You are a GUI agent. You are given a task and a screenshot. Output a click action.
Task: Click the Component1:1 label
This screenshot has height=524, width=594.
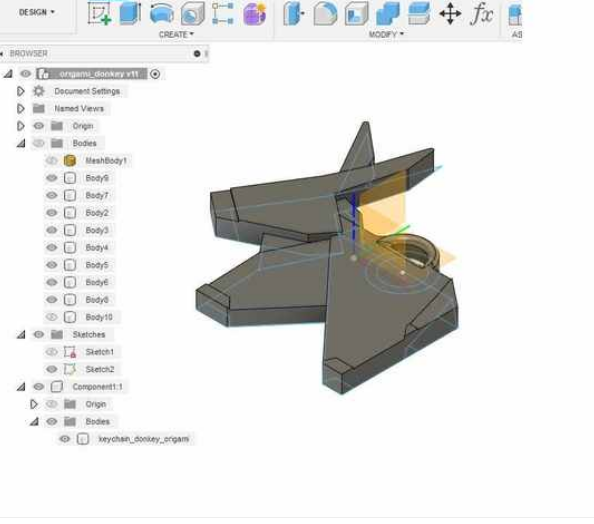tap(98, 387)
